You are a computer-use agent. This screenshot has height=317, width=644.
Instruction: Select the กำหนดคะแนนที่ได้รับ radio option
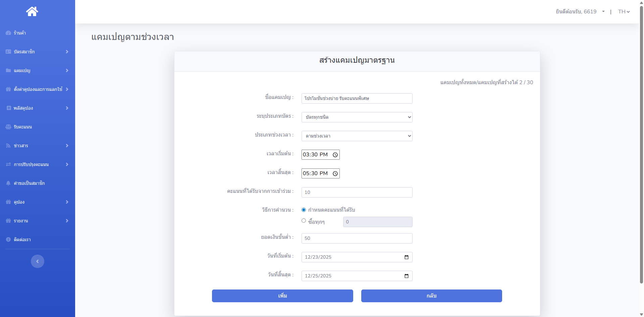304,210
